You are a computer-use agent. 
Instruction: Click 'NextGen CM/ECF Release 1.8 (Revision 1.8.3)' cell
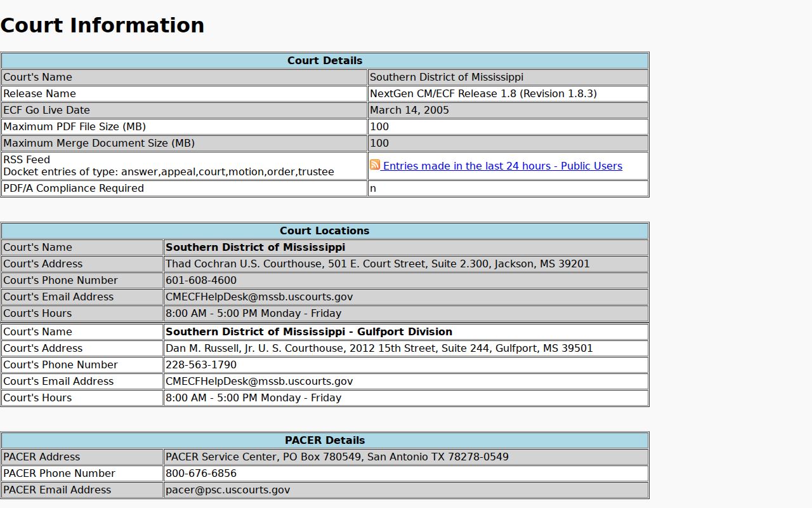pyautogui.click(x=507, y=93)
